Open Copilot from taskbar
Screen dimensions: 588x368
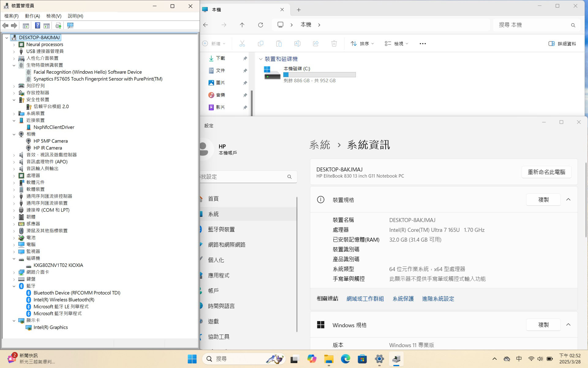(312, 359)
